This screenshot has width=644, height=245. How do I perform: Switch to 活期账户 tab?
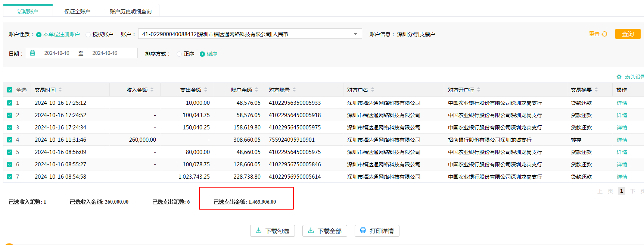click(28, 11)
